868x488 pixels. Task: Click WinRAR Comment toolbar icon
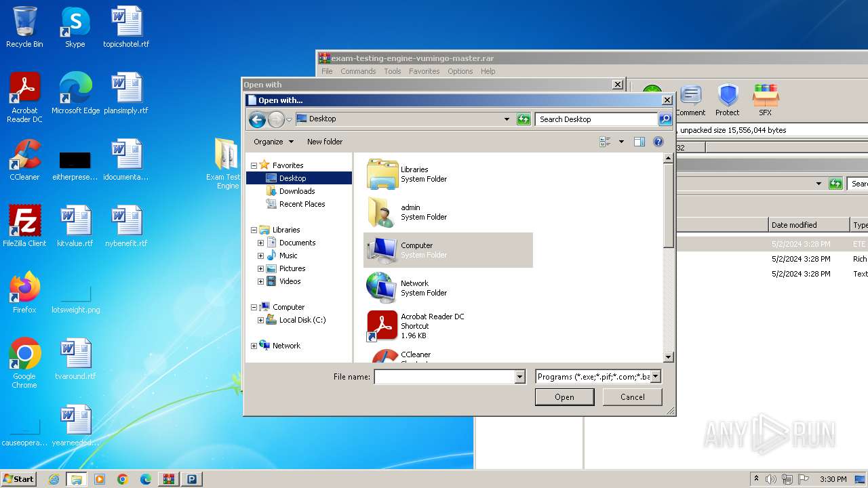tap(690, 100)
